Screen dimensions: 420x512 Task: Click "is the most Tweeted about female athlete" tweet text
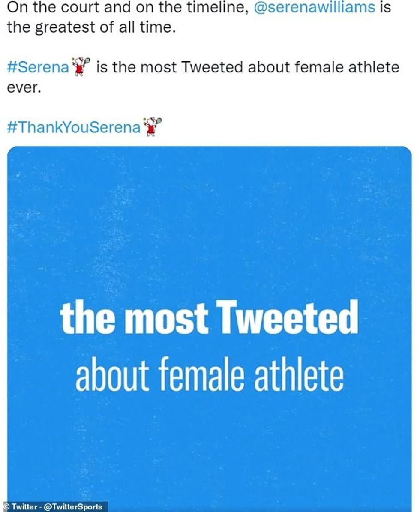pos(247,67)
